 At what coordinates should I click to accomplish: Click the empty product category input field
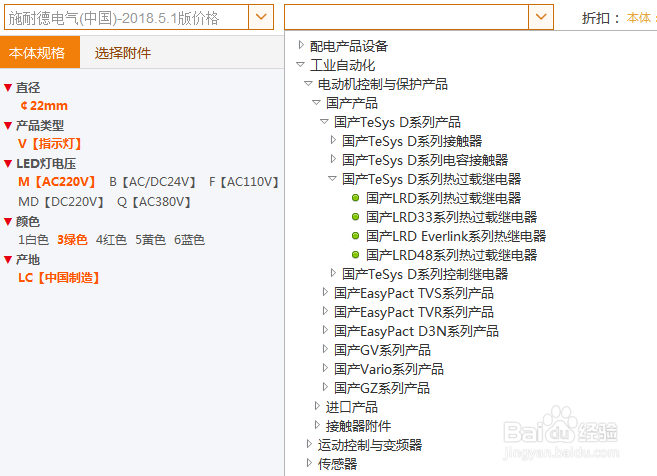click(406, 17)
